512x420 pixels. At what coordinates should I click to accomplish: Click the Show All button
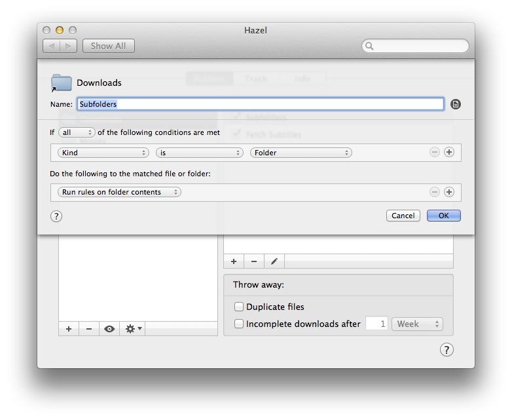tap(109, 46)
